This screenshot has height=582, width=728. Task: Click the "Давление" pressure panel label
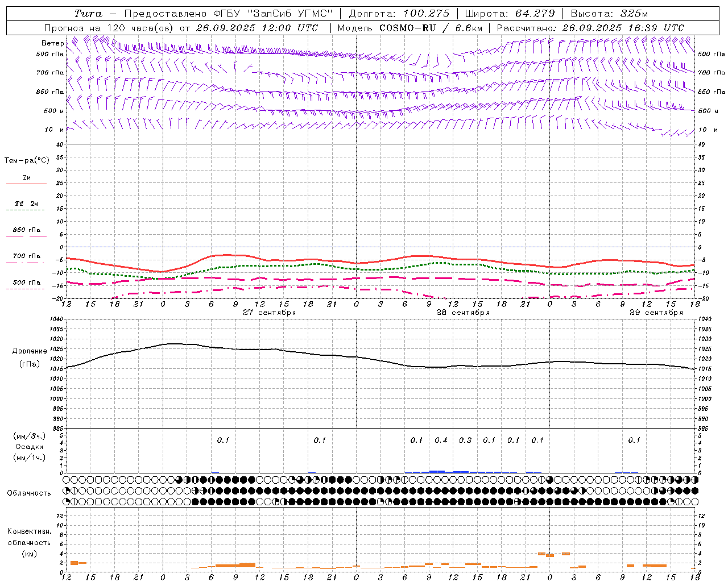click(x=30, y=351)
